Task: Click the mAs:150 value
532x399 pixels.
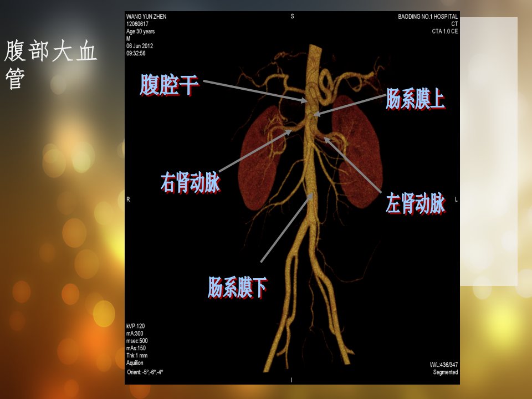Action: click(136, 348)
